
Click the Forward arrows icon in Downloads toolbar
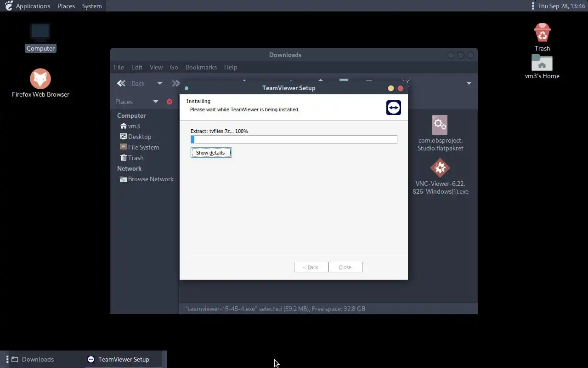(175, 83)
